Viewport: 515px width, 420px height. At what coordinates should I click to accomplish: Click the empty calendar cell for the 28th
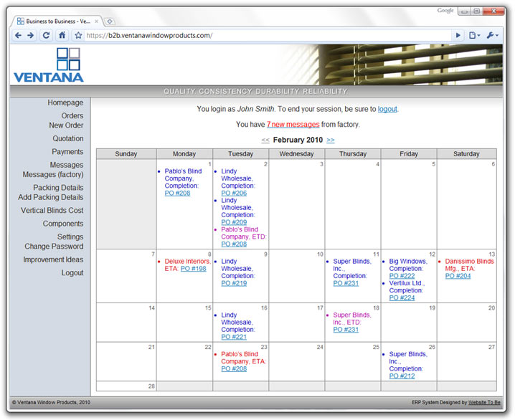[x=126, y=386]
